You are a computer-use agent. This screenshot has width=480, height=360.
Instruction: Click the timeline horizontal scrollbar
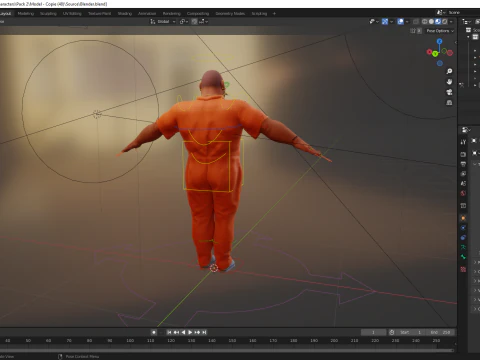(x=227, y=350)
